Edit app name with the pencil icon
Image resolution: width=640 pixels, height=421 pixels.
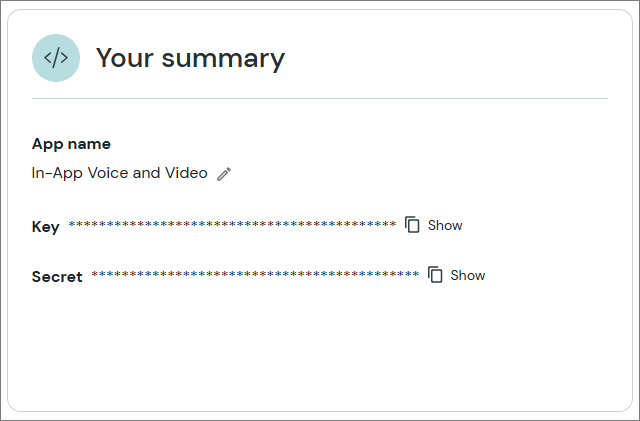point(224,173)
